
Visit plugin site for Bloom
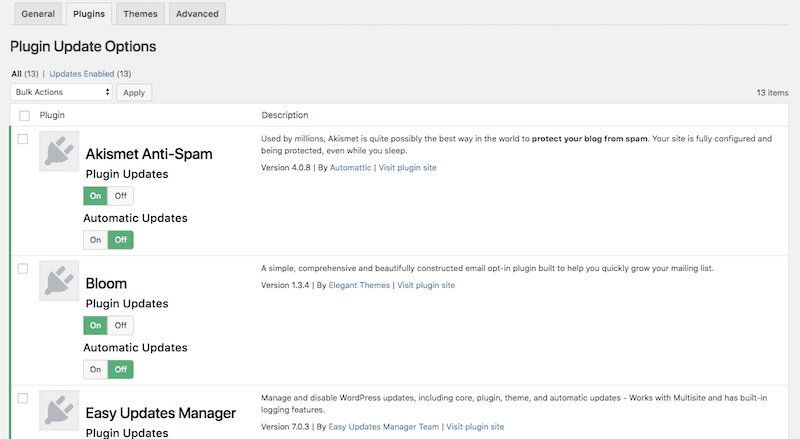coord(426,285)
